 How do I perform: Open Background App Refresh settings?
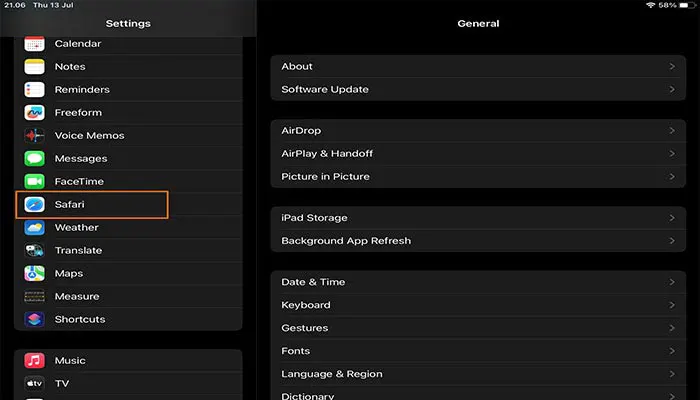346,241
